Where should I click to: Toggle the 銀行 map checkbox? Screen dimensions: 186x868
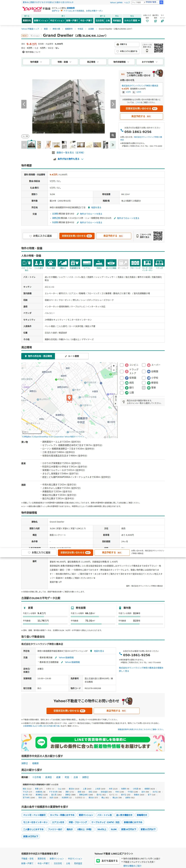click(x=122, y=388)
